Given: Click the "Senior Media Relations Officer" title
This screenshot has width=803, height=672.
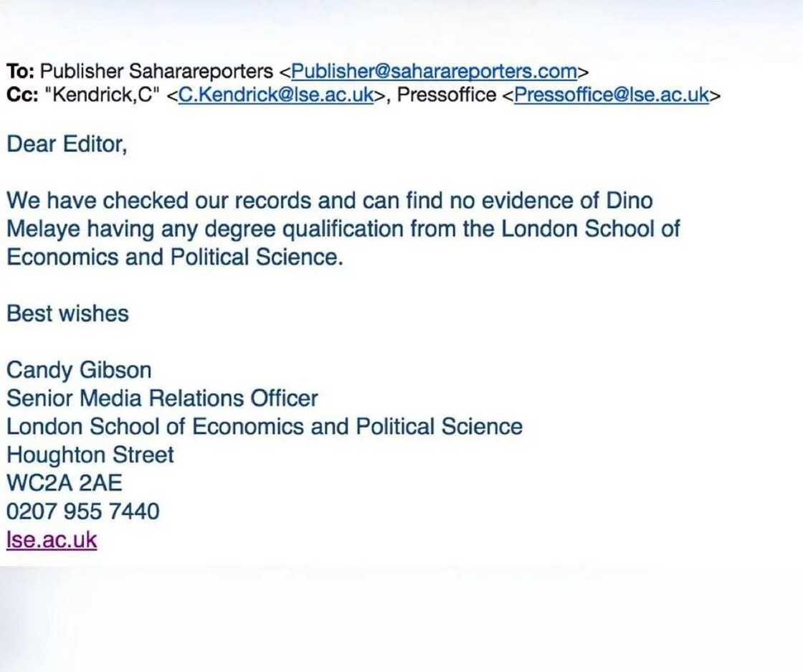Looking at the screenshot, I should click(162, 398).
